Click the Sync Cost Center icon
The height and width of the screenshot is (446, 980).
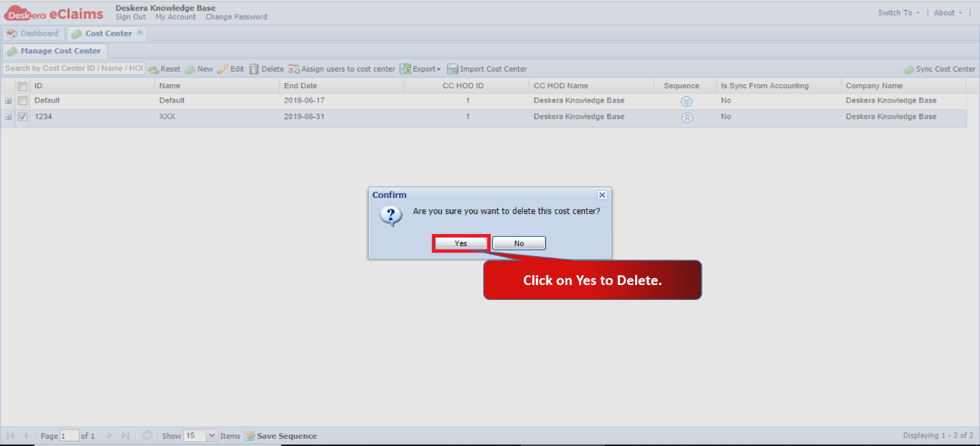(x=908, y=69)
